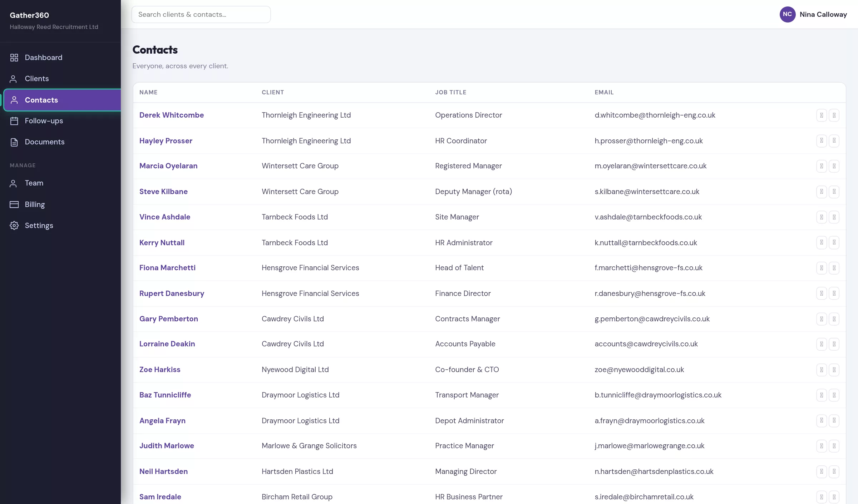Click right action button in Gary Pemberton row
This screenshot has height=504, width=858.
pos(834,319)
